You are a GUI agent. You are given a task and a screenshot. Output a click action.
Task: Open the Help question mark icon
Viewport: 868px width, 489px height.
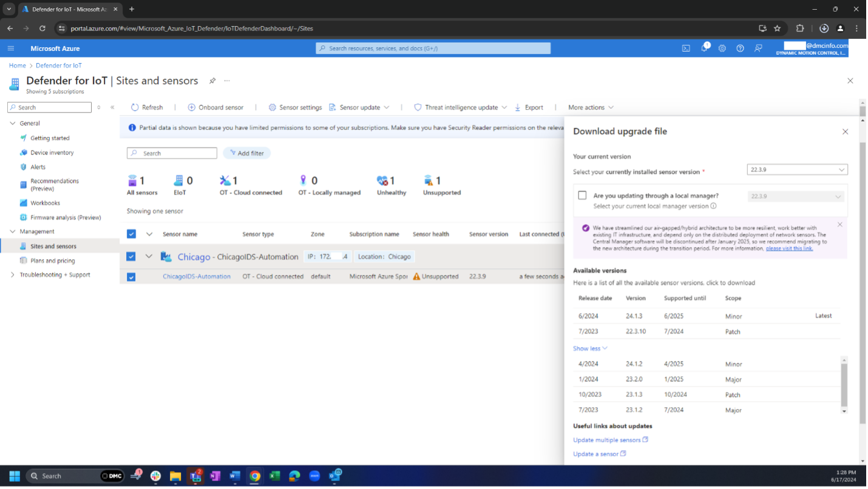(740, 49)
